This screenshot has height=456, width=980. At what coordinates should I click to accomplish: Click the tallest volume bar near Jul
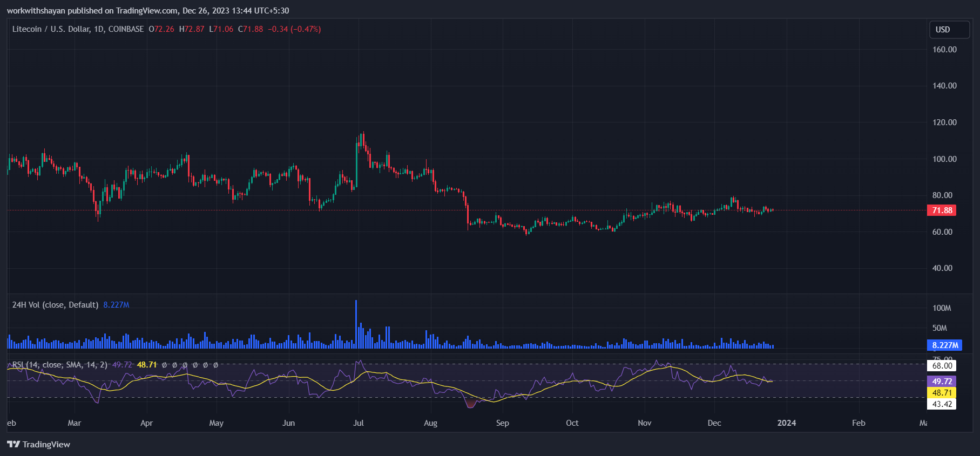(356, 324)
